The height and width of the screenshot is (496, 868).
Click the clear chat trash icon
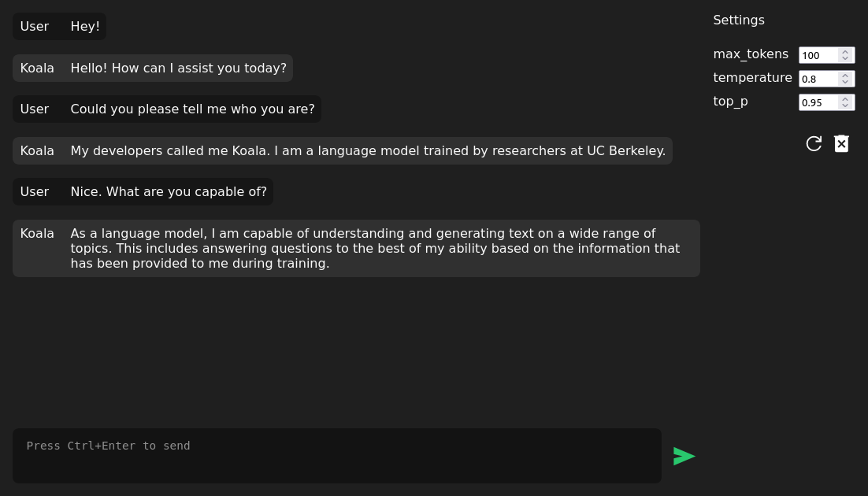click(841, 143)
